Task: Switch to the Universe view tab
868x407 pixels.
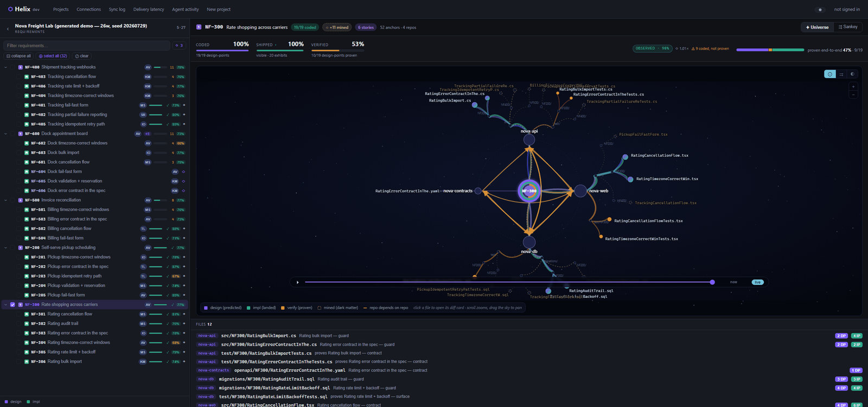Action: click(817, 27)
